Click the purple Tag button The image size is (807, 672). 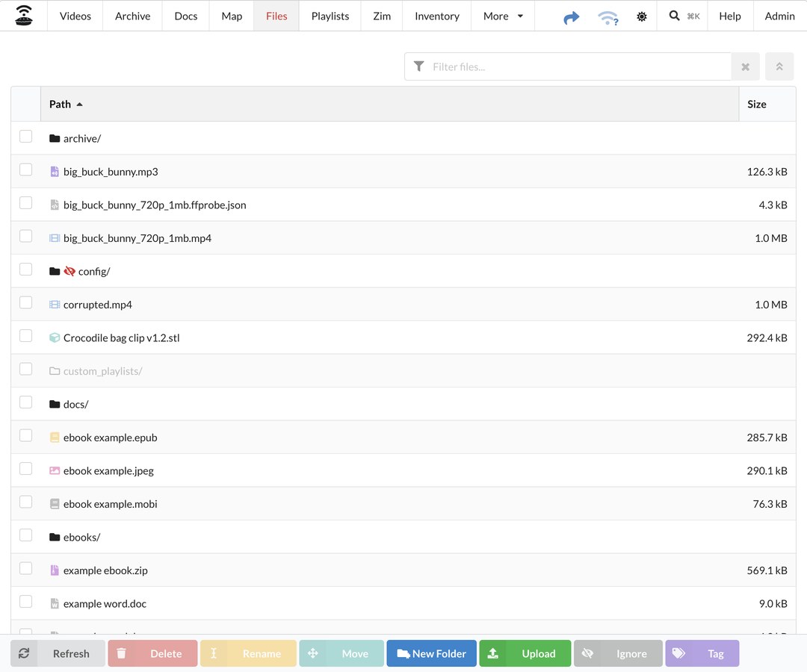click(702, 653)
